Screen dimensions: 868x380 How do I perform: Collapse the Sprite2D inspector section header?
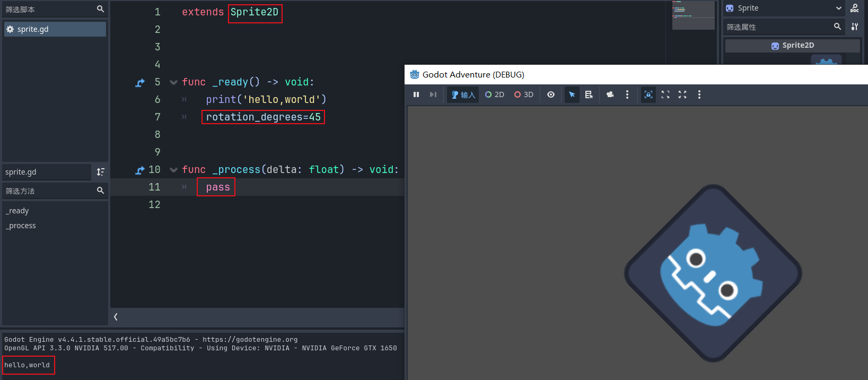pyautogui.click(x=793, y=46)
